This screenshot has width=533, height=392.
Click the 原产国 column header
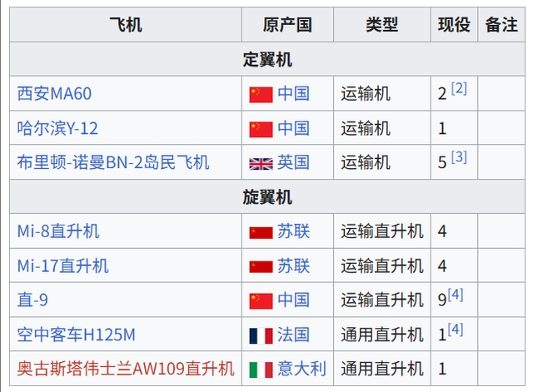[x=287, y=25]
